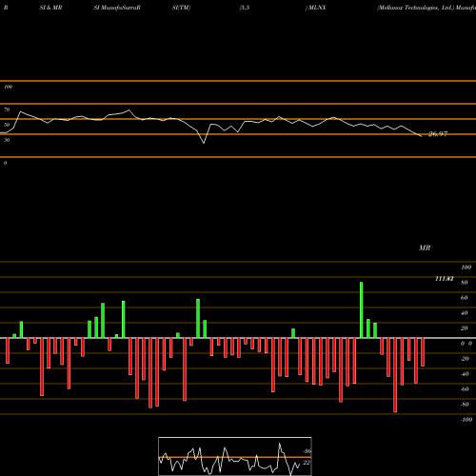Click the "-40" axis label on MR chart
Image resolution: width=476 pixels, height=476 pixels.
coord(465,374)
